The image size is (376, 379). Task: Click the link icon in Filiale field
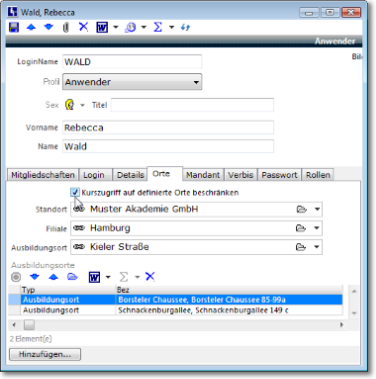(79, 228)
